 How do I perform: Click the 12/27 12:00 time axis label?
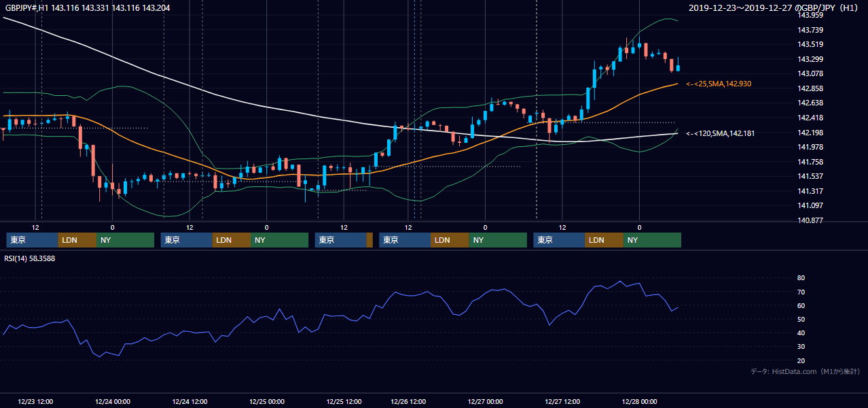tap(562, 402)
